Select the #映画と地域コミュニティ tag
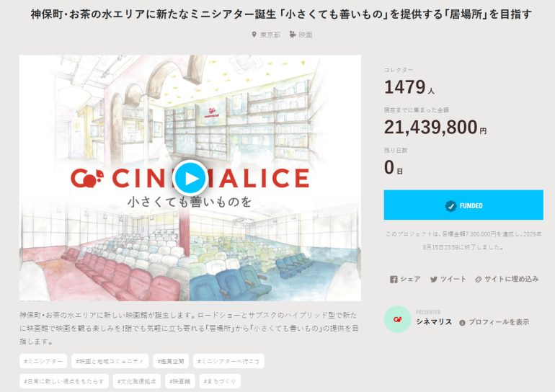Image resolution: width=555 pixels, height=392 pixels. tap(110, 360)
